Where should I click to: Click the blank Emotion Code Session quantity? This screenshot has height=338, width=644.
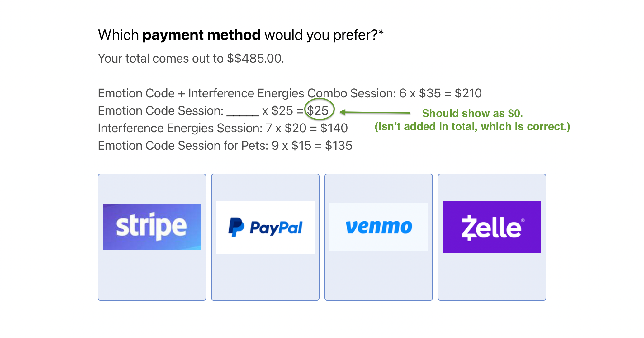tap(243, 112)
